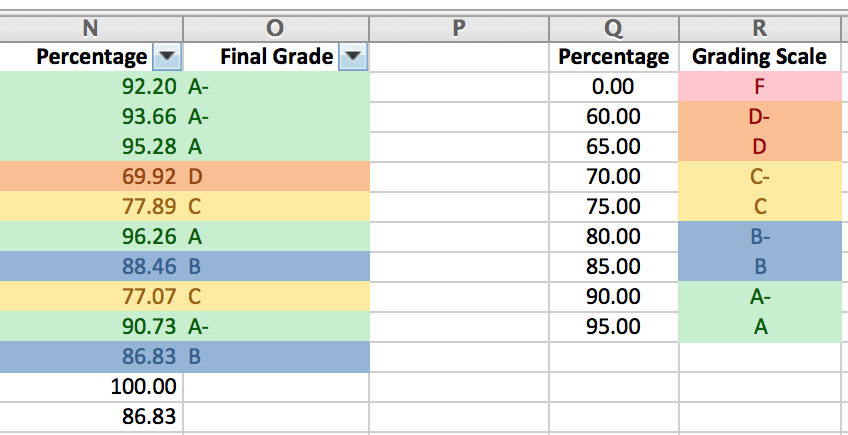Image resolution: width=848 pixels, height=435 pixels.
Task: Click the Grading Scale header cell
Action: [759, 57]
